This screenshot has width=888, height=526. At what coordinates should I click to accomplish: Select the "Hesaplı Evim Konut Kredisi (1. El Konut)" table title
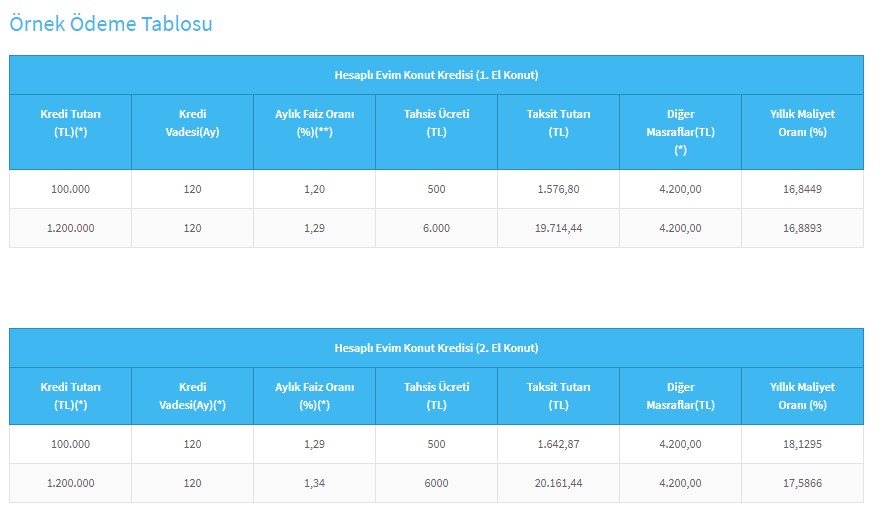pyautogui.click(x=436, y=75)
